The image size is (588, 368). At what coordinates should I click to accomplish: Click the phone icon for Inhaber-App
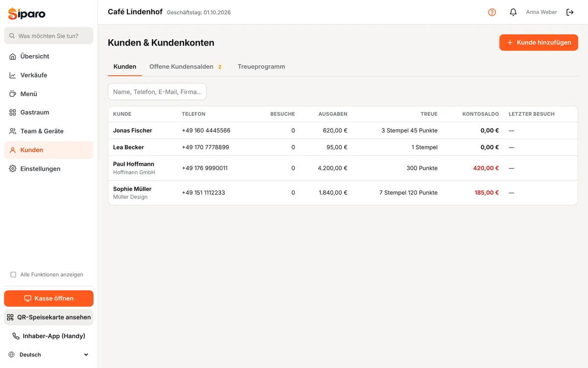16,336
